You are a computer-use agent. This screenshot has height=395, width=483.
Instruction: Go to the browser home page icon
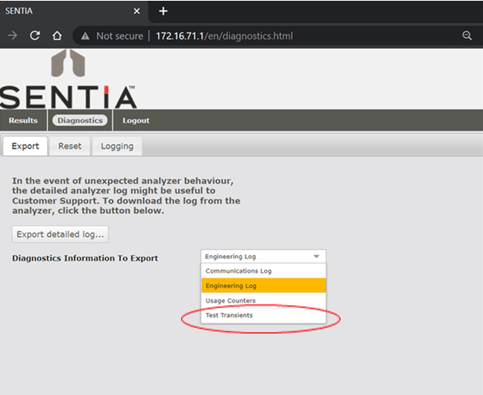pyautogui.click(x=57, y=35)
